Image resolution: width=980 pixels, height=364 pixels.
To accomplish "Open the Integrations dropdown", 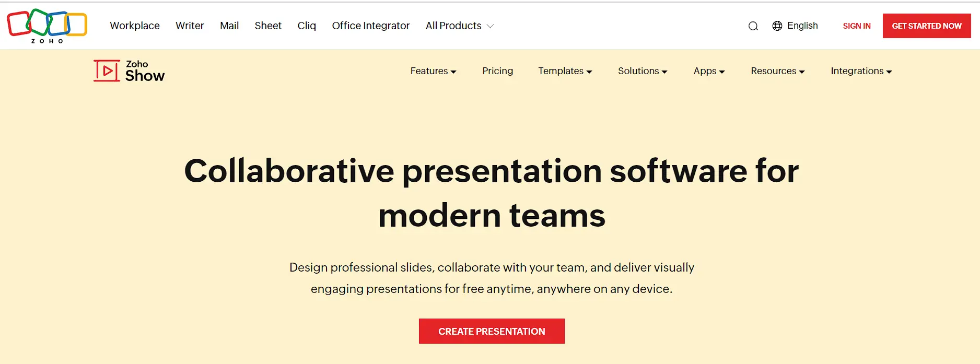I will pos(861,71).
